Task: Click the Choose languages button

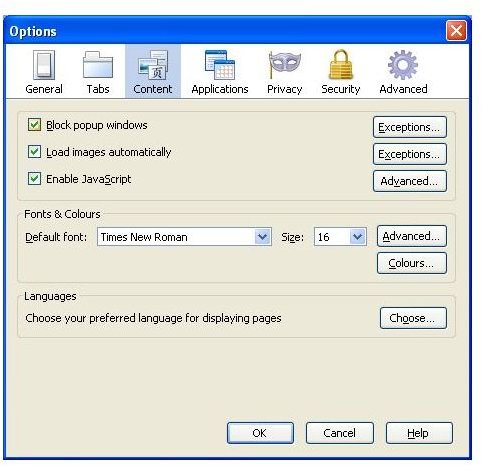Action: 413,318
